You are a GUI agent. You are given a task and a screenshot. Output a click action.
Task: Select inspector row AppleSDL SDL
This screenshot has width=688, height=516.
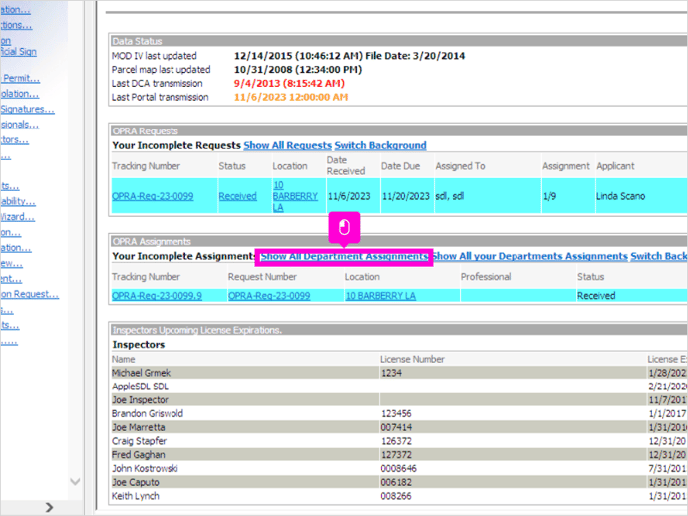coord(399,387)
